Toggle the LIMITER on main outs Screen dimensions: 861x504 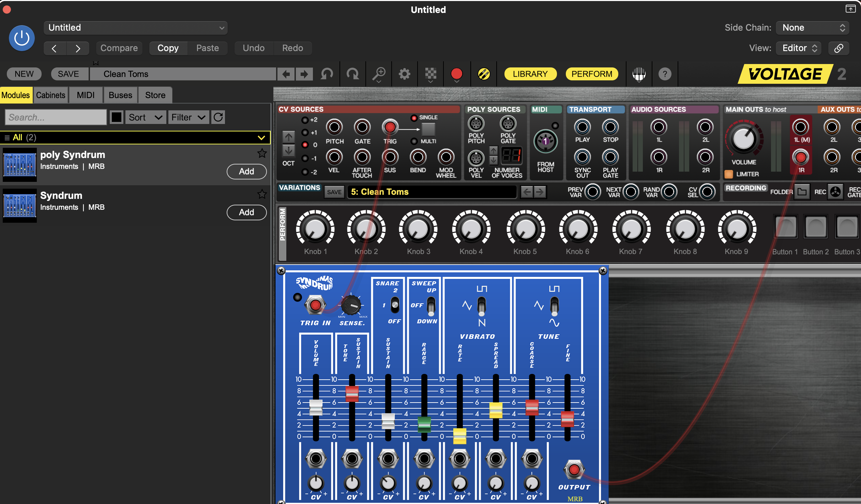coord(729,174)
